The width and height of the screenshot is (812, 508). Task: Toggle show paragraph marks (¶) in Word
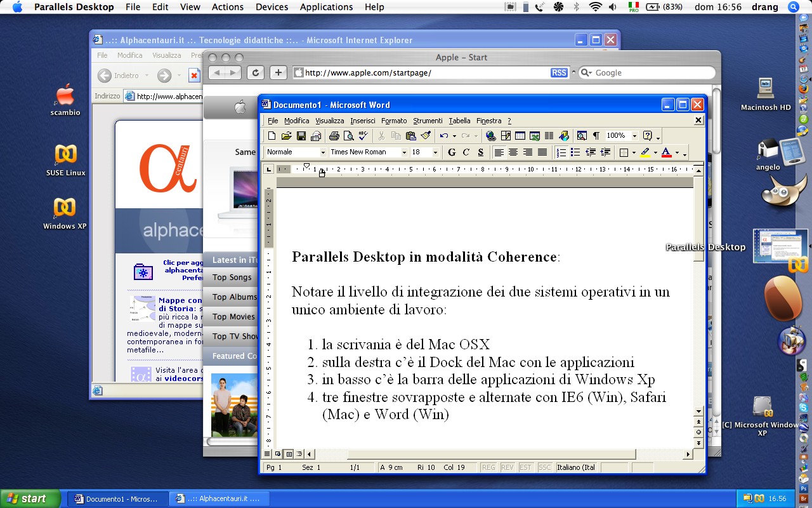pos(596,136)
